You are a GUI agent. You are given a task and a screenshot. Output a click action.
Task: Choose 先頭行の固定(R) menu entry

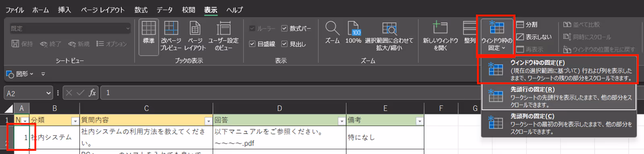559,97
